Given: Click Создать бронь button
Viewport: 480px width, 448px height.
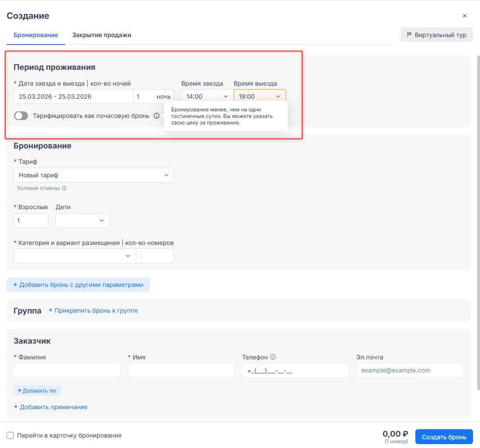Looking at the screenshot, I should (444, 437).
